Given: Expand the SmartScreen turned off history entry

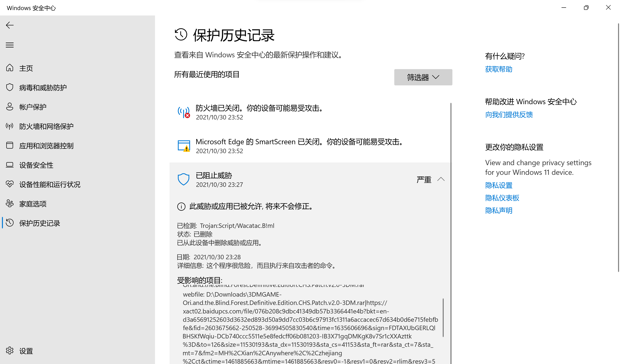Looking at the screenshot, I should [x=299, y=146].
